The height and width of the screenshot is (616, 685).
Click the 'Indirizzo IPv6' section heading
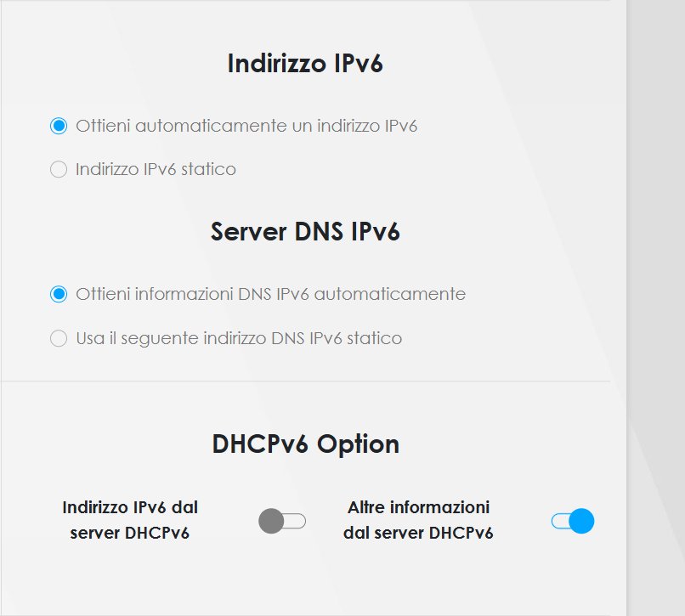click(305, 64)
